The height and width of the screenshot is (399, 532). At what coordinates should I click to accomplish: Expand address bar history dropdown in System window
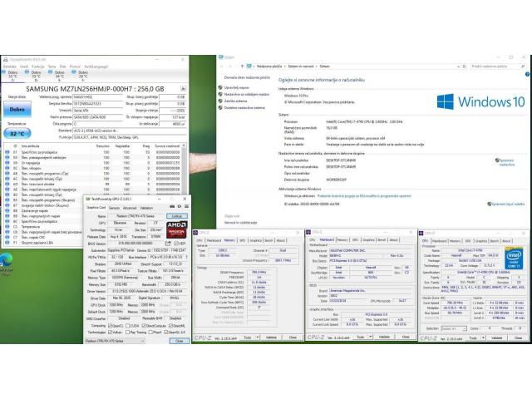pos(458,66)
